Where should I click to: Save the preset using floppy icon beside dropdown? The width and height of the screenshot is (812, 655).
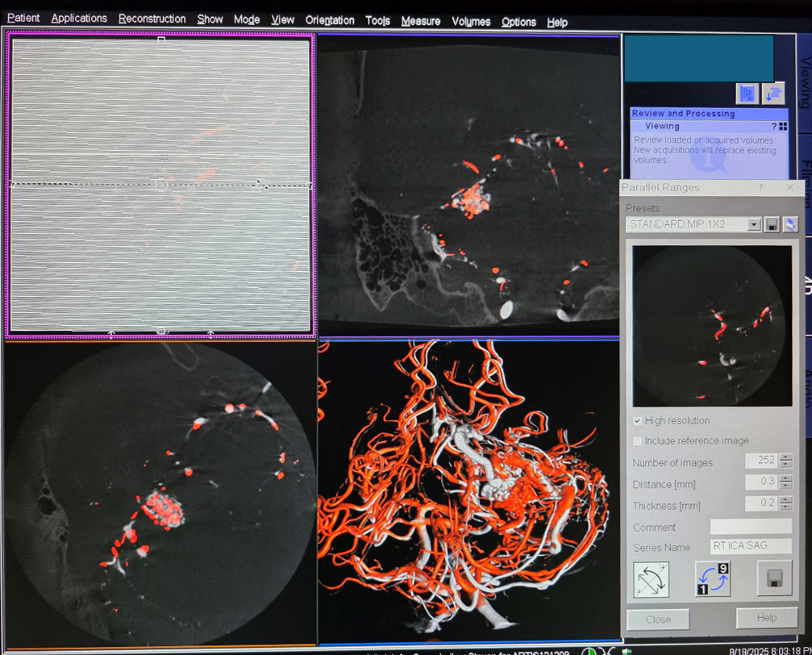point(772,224)
